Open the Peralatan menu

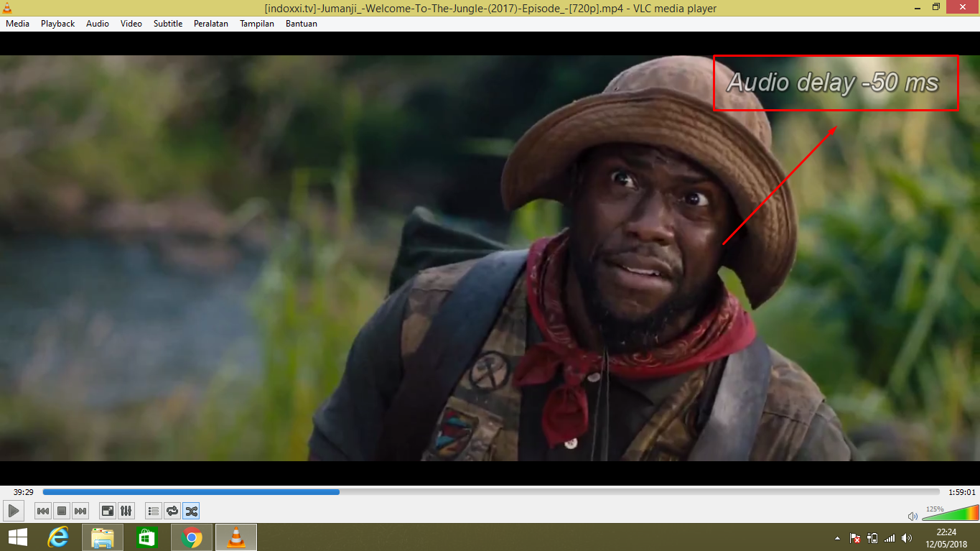(x=211, y=24)
